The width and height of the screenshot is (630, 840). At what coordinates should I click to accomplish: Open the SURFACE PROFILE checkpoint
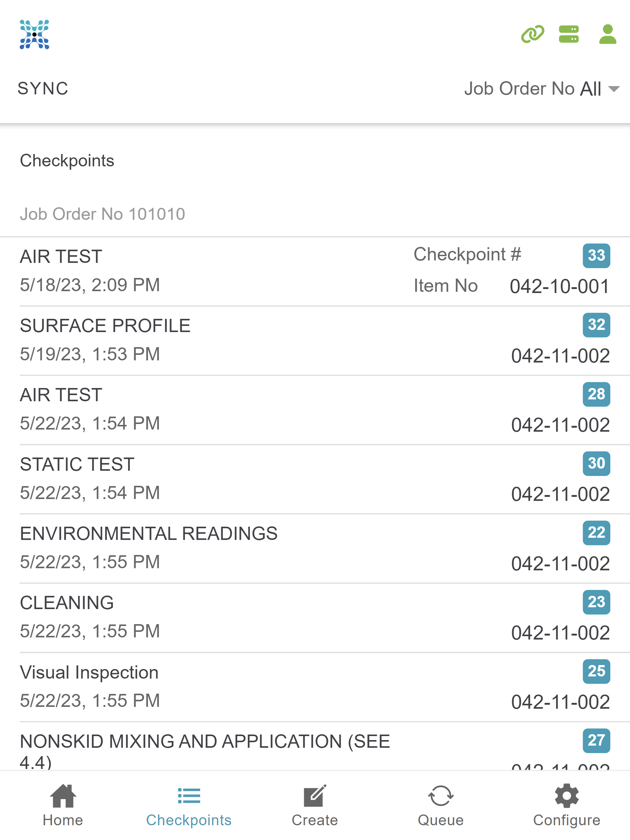(315, 341)
